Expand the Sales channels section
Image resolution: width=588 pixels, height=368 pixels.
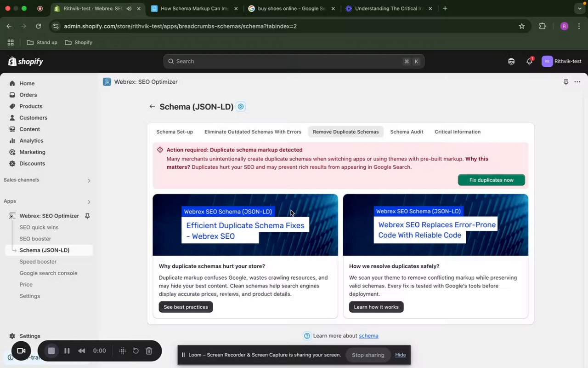(x=89, y=180)
